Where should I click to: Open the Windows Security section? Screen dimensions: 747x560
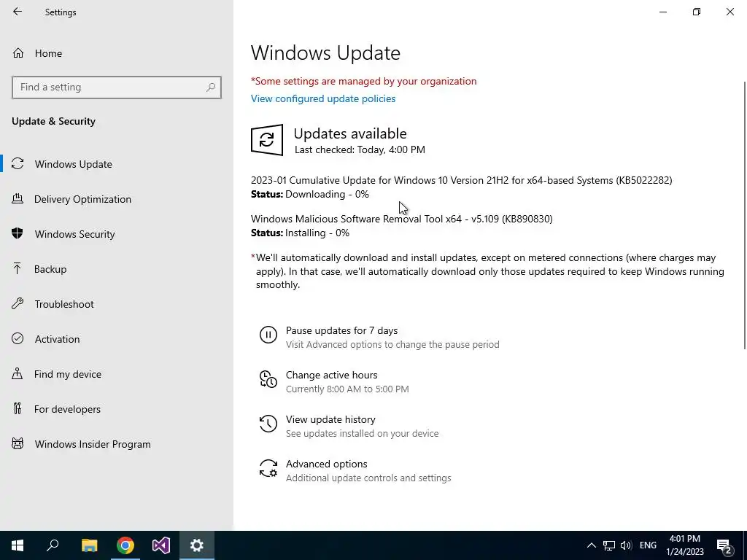117,234
